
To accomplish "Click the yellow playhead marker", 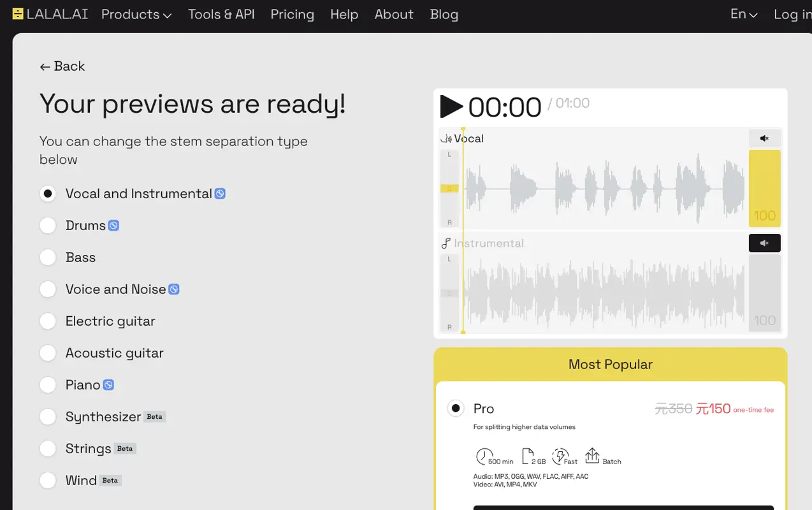I will click(x=463, y=229).
